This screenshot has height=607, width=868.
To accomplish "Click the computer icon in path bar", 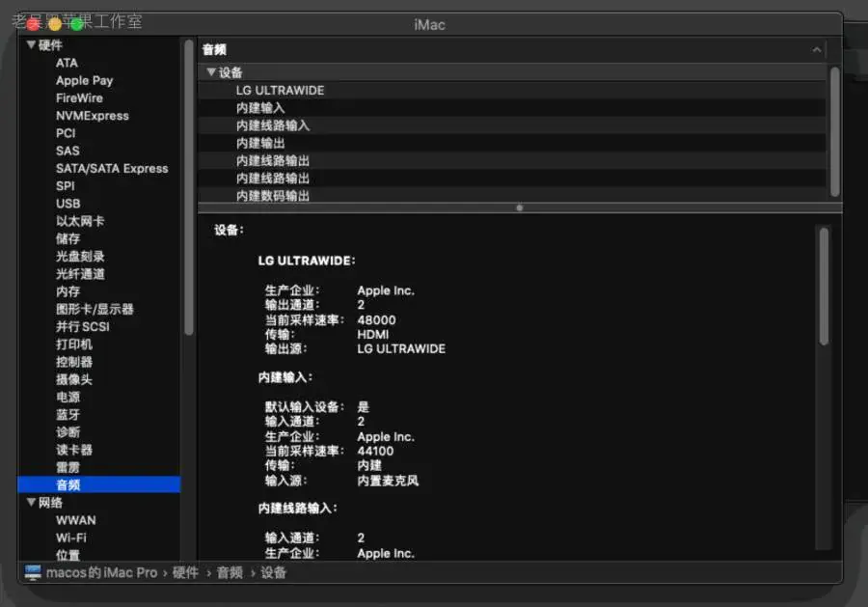I will [33, 572].
